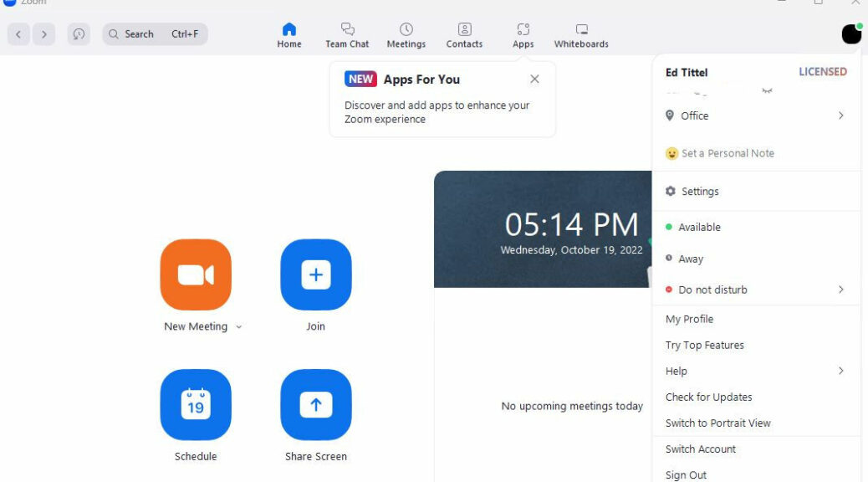Click the Ed Tittel name

[x=687, y=73]
